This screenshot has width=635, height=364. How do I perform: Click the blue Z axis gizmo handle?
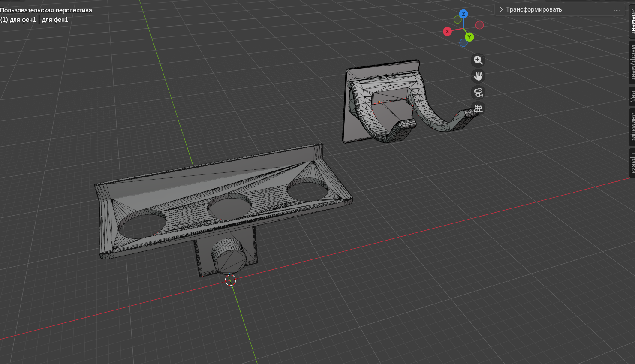[463, 14]
